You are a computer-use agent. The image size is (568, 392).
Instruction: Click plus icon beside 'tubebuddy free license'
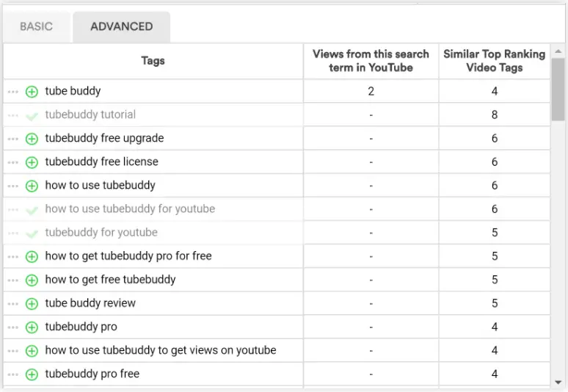(32, 162)
